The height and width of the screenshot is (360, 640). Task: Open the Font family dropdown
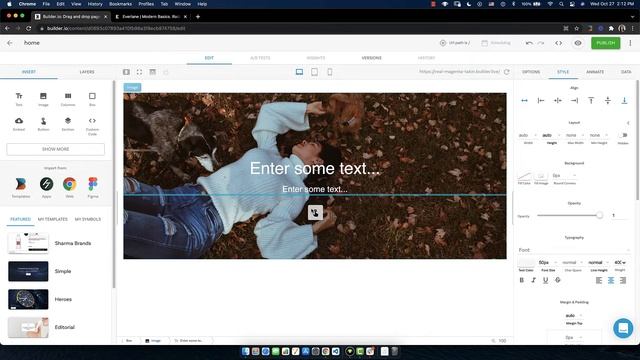click(574, 250)
